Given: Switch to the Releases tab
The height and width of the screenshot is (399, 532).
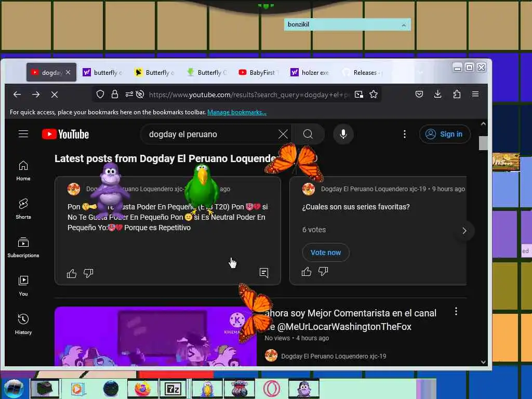Looking at the screenshot, I should coord(363,72).
